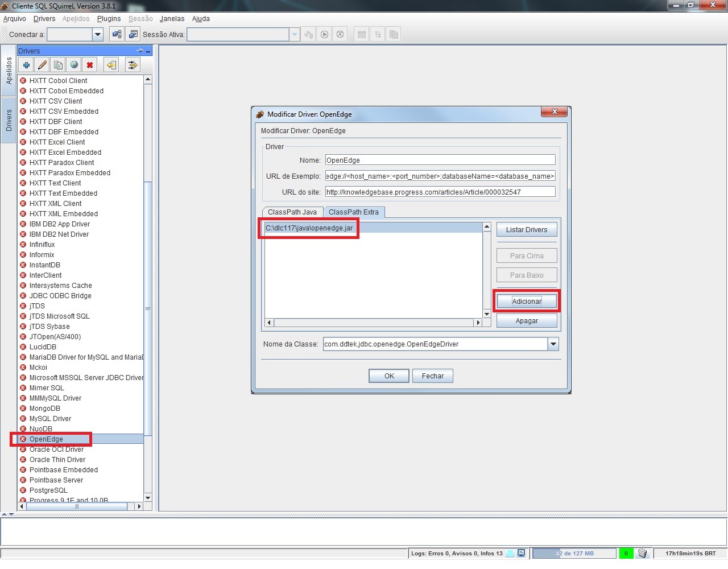This screenshot has width=728, height=569.
Task: Open the Ajuda menu
Action: click(x=201, y=19)
